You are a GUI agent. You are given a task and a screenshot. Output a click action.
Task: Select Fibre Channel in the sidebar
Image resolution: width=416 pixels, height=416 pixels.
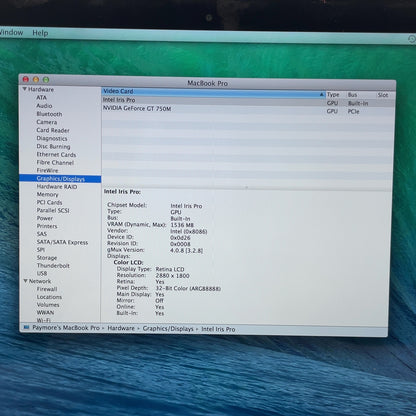tap(55, 163)
